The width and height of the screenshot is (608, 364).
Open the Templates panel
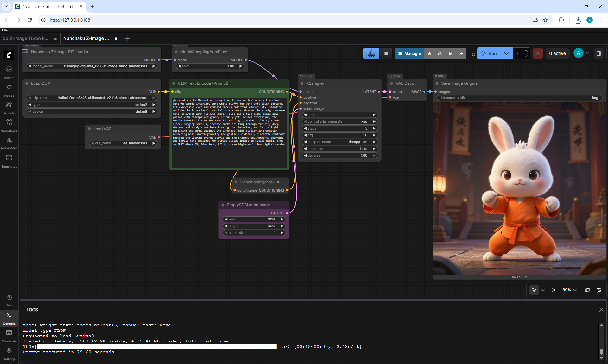pos(9,161)
